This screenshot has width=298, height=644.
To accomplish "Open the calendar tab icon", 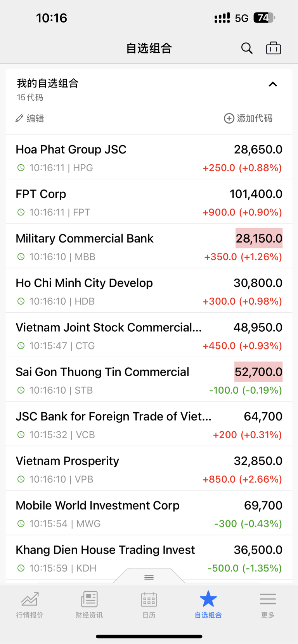I will pyautogui.click(x=149, y=599).
